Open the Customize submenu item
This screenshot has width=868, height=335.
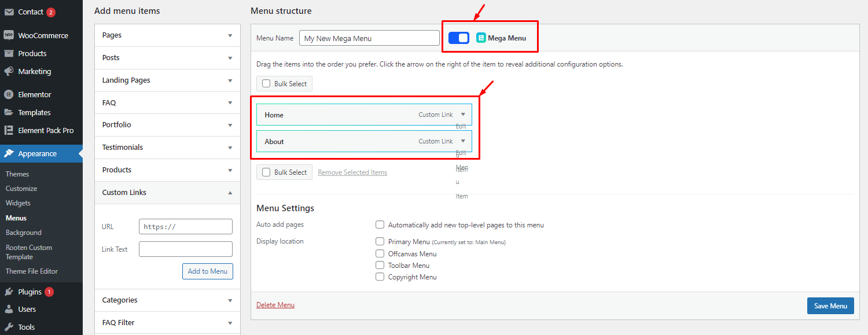coord(21,189)
